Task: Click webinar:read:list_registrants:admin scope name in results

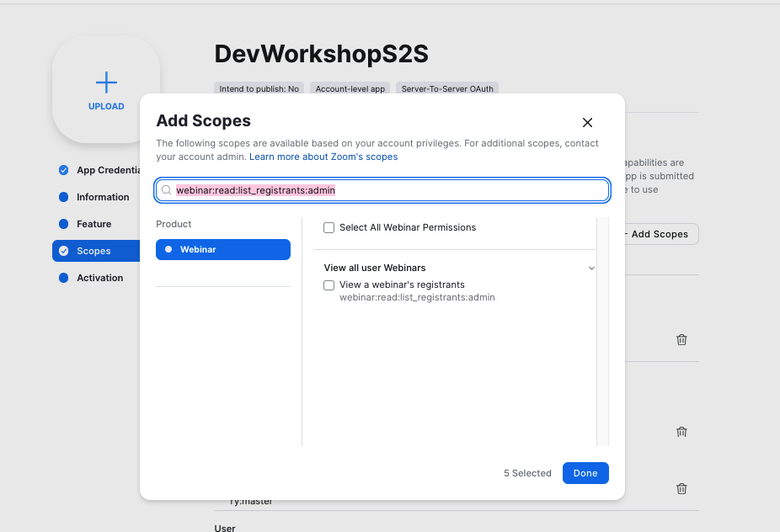Action: (x=417, y=297)
